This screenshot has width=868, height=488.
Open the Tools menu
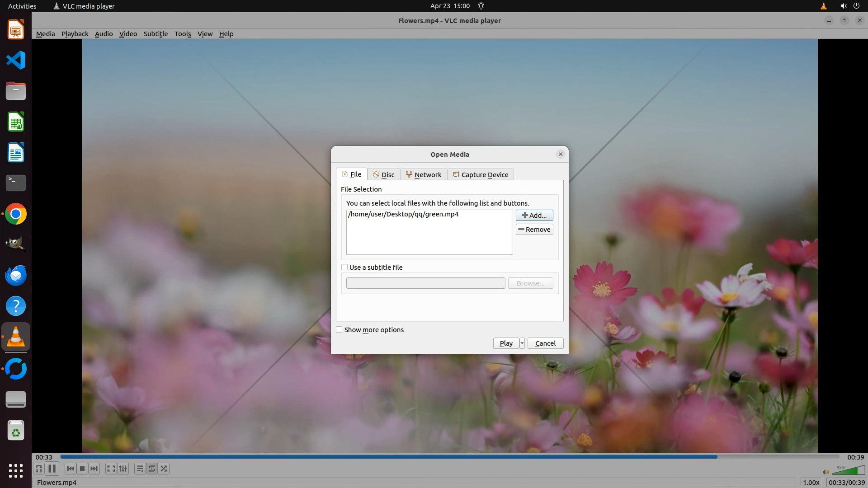[183, 34]
